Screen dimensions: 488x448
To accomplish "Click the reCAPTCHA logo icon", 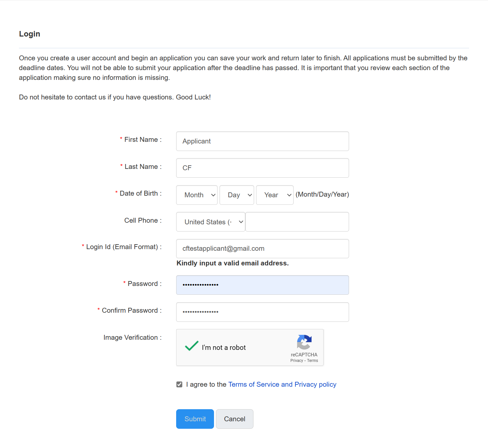I will click(304, 343).
